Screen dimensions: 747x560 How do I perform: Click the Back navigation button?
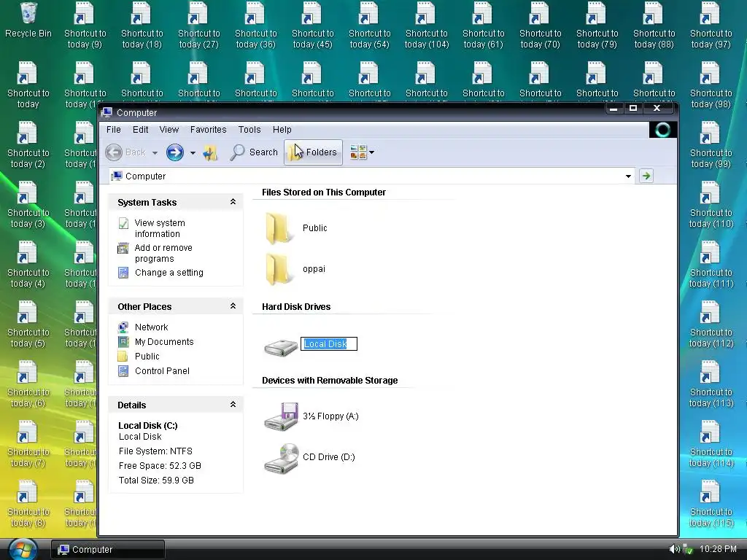(125, 152)
